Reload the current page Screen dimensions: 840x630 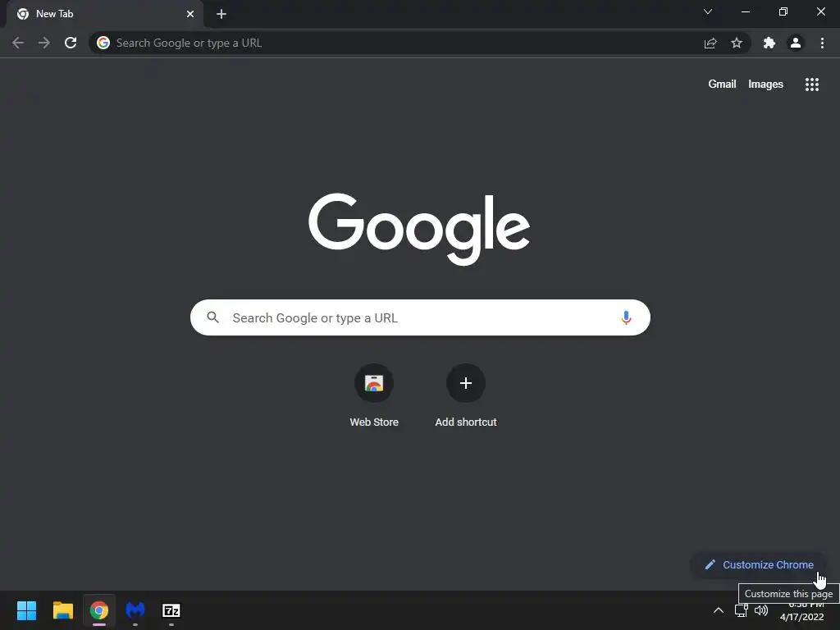click(71, 43)
